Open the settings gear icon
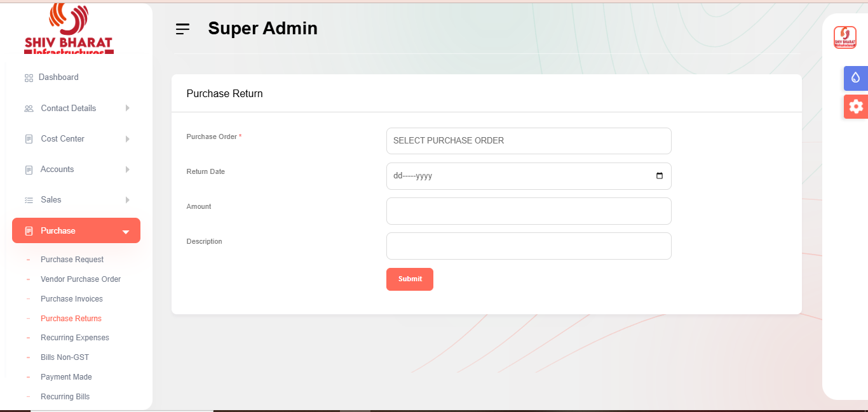 [x=856, y=107]
